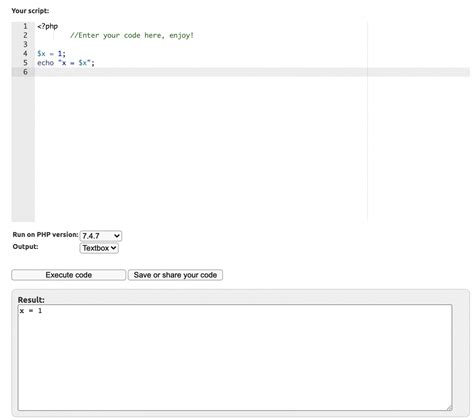Click the '//Enter your code here, enjoy!' comment
This screenshot has width=474, height=420.
[132, 35]
